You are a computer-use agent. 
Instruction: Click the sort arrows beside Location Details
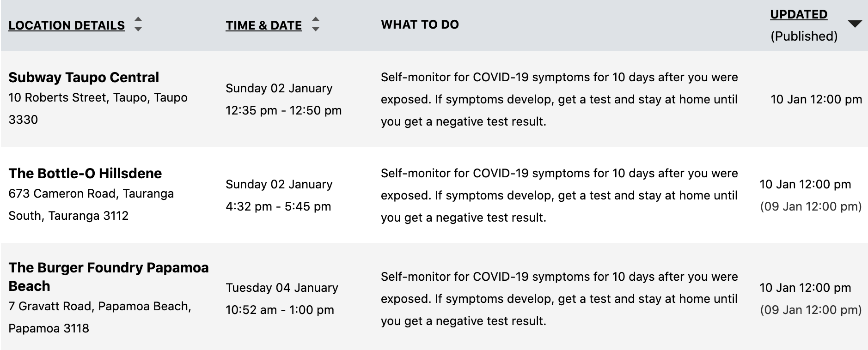[x=138, y=24]
